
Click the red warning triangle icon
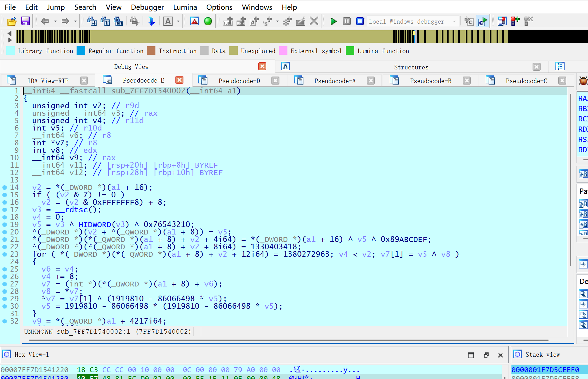pos(195,21)
